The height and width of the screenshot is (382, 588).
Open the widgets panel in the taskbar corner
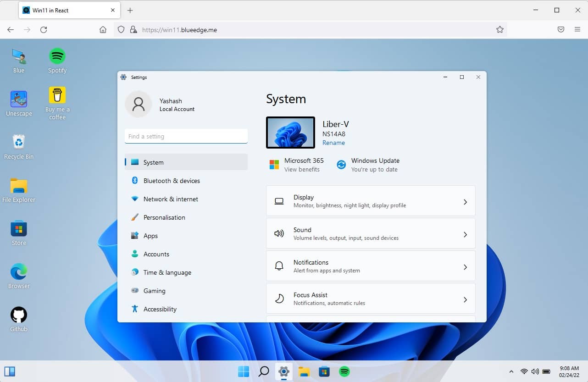point(10,371)
